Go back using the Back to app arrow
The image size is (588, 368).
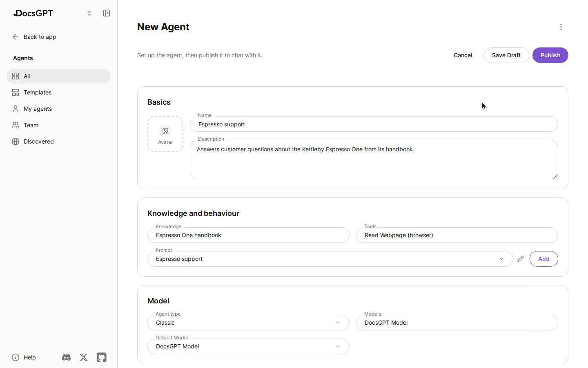tap(16, 37)
